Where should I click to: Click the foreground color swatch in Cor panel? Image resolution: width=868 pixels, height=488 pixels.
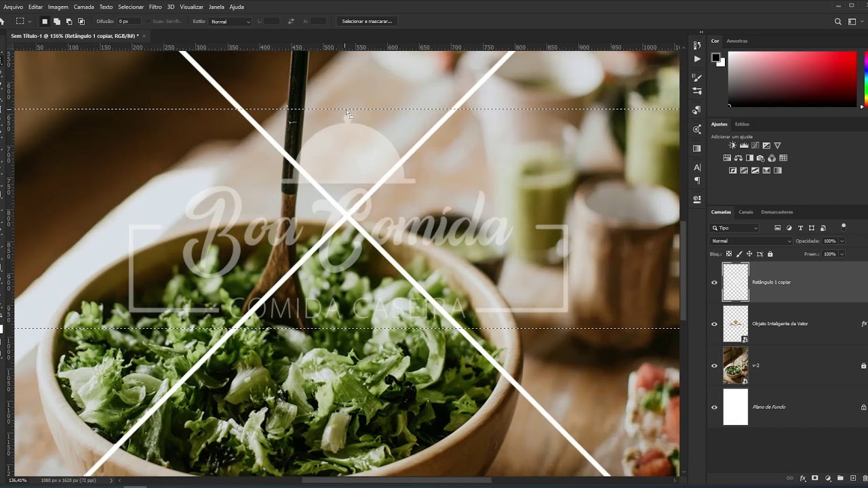pyautogui.click(x=715, y=58)
